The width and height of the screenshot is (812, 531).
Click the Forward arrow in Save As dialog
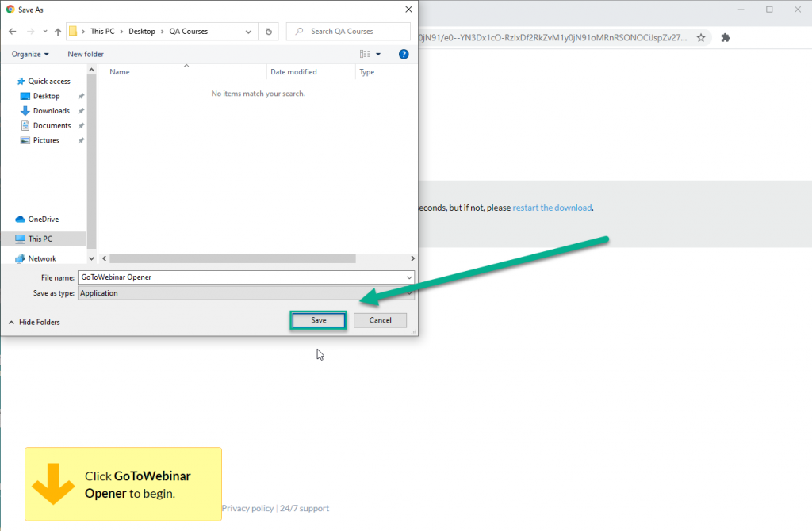[x=31, y=32]
